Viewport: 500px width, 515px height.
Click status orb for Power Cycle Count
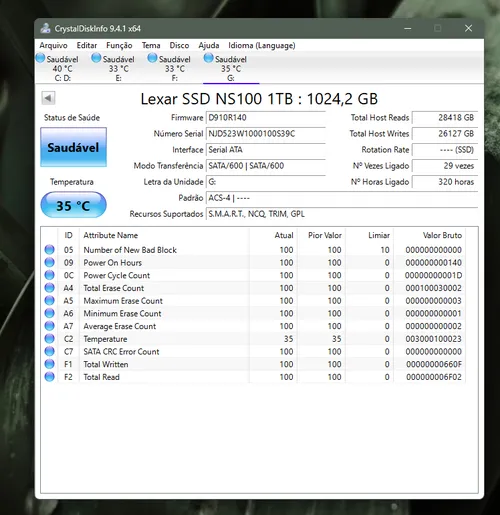pyautogui.click(x=49, y=275)
